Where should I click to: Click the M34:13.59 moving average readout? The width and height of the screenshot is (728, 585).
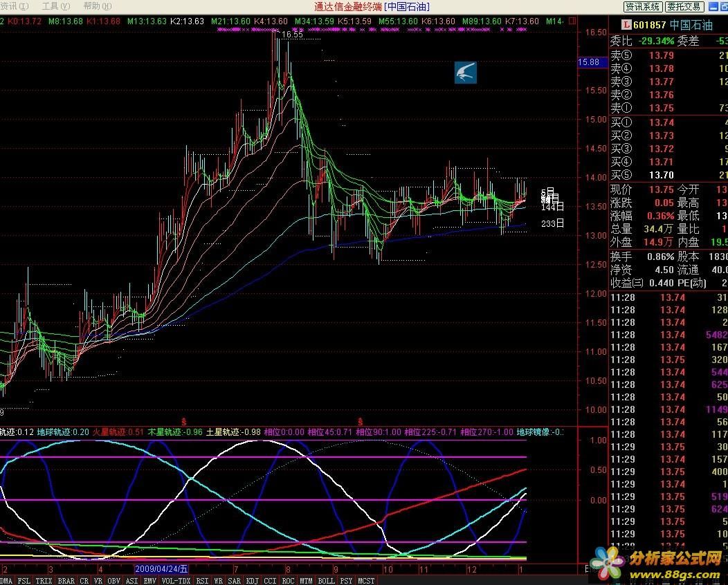point(314,21)
